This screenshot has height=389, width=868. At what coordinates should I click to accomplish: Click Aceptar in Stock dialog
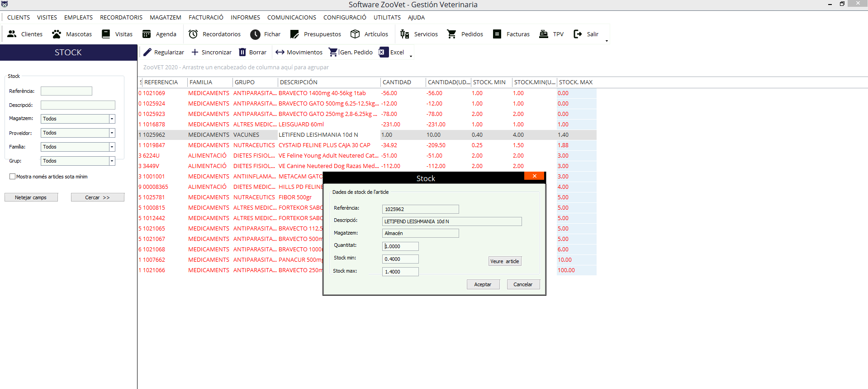[x=483, y=284]
